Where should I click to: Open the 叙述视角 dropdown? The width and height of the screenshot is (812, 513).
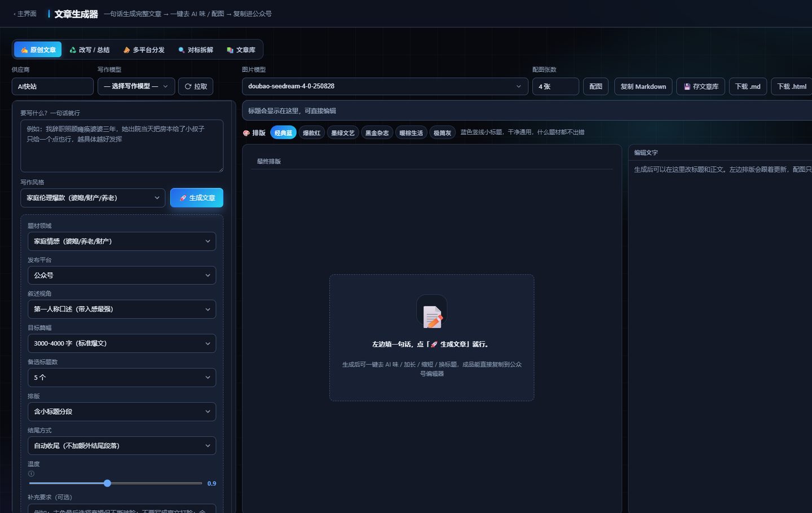tap(122, 309)
